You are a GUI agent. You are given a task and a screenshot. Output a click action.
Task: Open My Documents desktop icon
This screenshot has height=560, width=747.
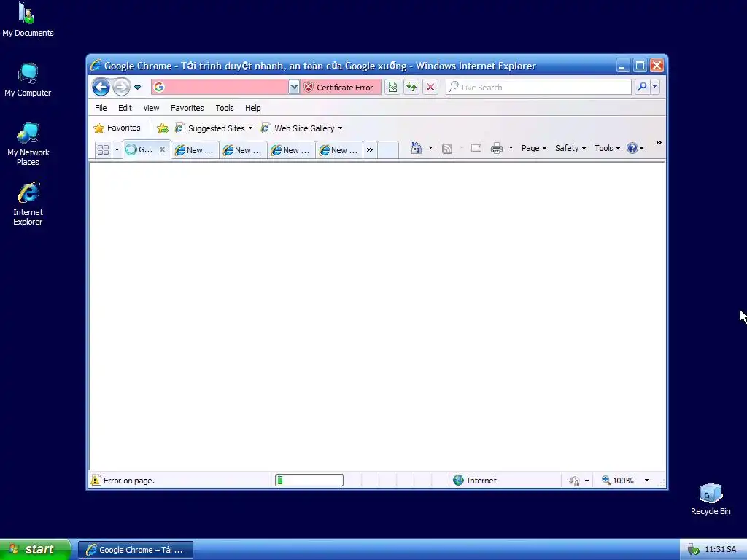28,20
